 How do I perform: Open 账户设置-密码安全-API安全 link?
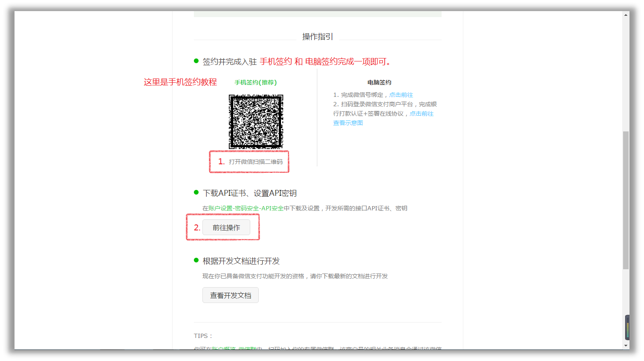coord(246,208)
